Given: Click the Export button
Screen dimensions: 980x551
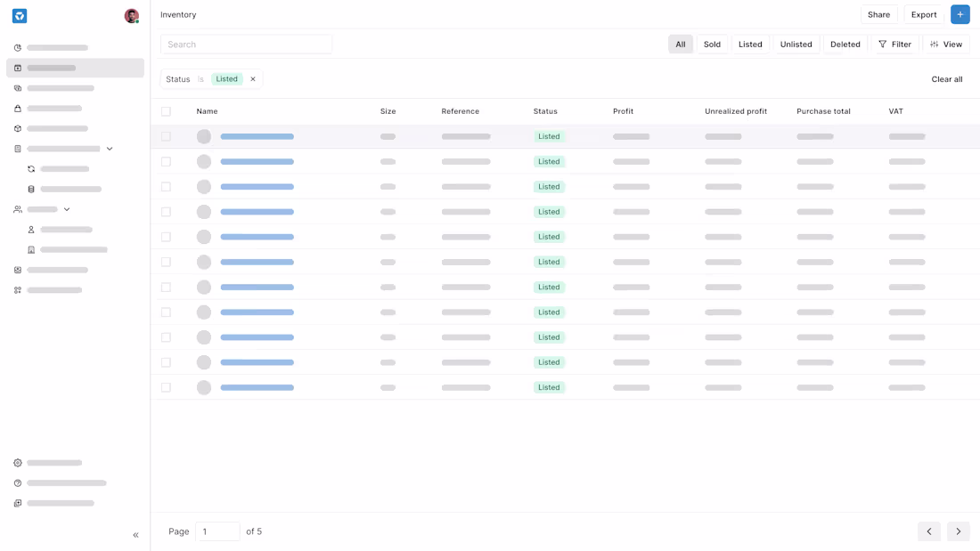Looking at the screenshot, I should click(923, 14).
